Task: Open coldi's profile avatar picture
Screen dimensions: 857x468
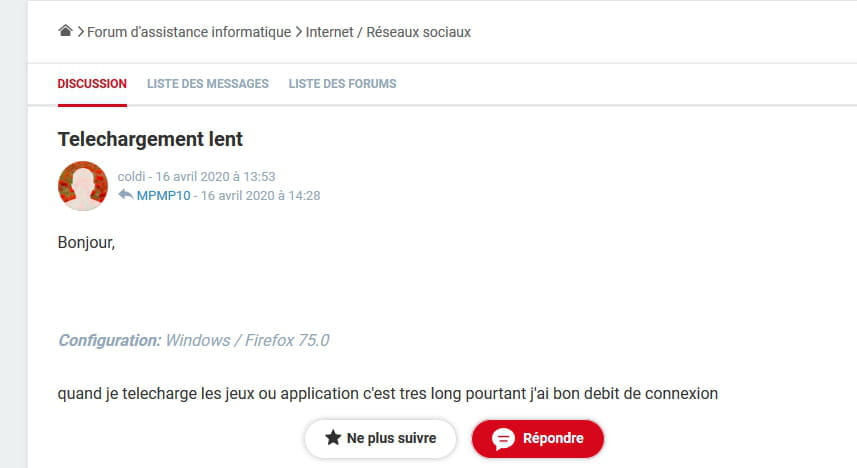Action: [x=83, y=186]
